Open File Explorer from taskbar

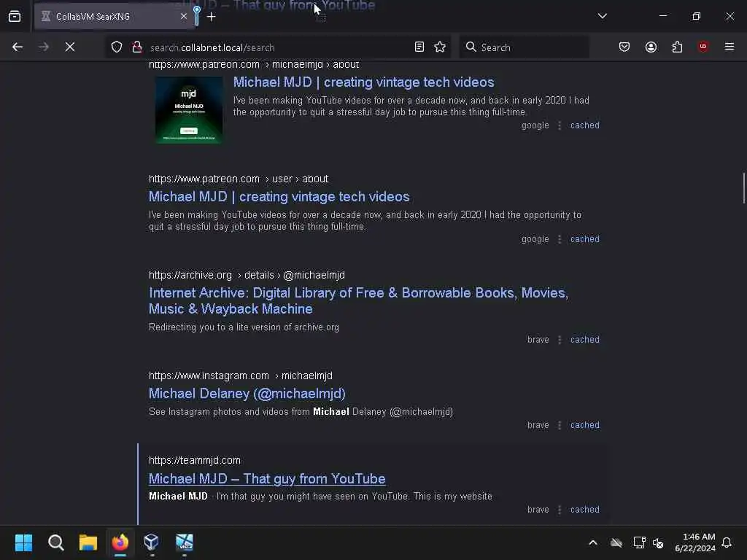tap(88, 542)
